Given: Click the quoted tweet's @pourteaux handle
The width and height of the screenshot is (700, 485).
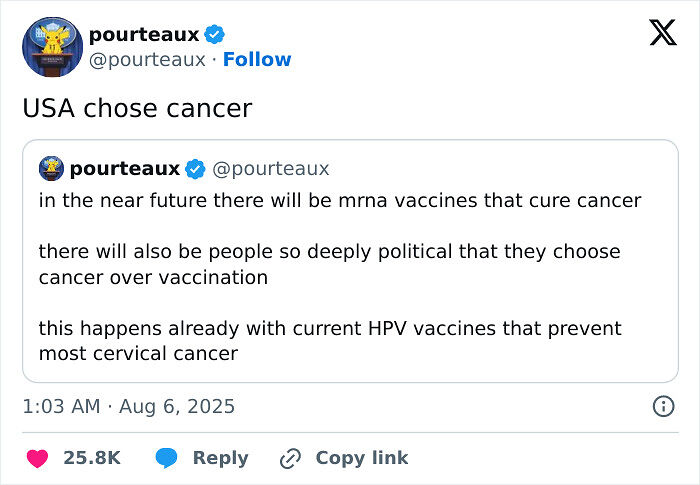Looking at the screenshot, I should 271,168.
